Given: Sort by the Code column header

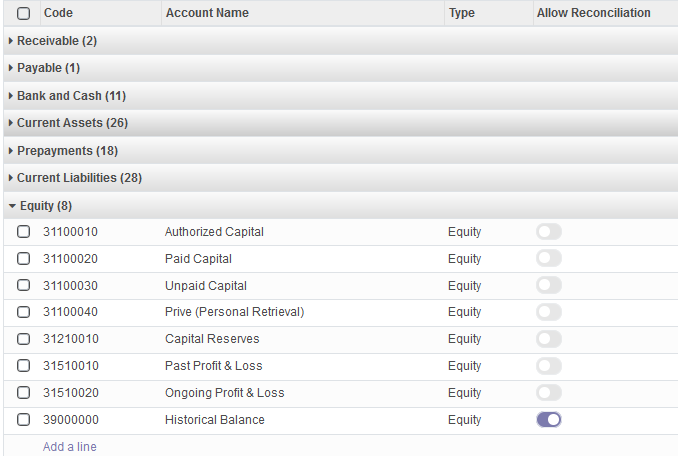Looking at the screenshot, I should 58,13.
